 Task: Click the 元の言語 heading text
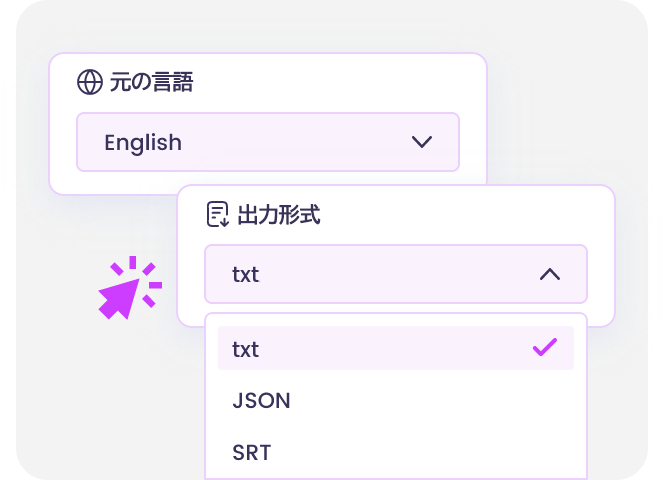pos(151,82)
